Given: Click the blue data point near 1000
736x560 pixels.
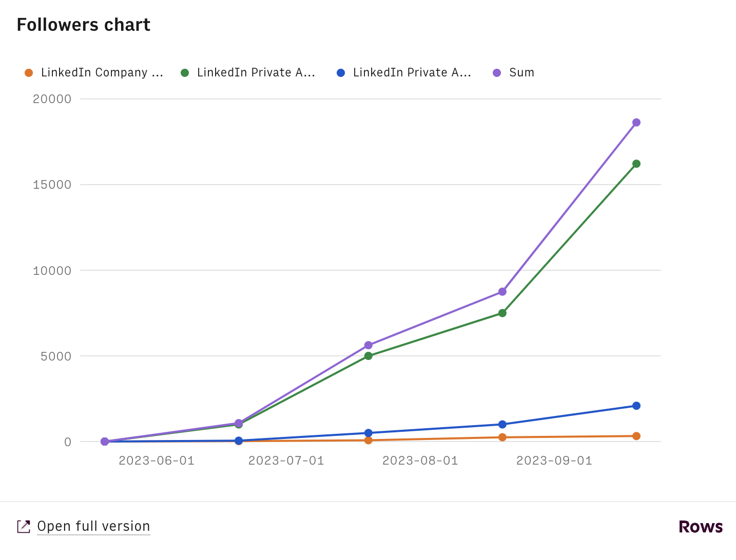Looking at the screenshot, I should (502, 424).
